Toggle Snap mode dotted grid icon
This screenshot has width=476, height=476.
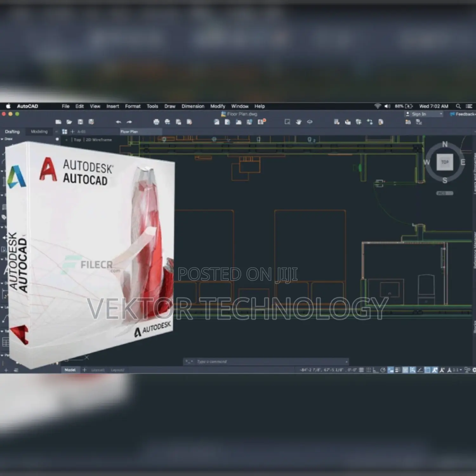[x=368, y=370]
